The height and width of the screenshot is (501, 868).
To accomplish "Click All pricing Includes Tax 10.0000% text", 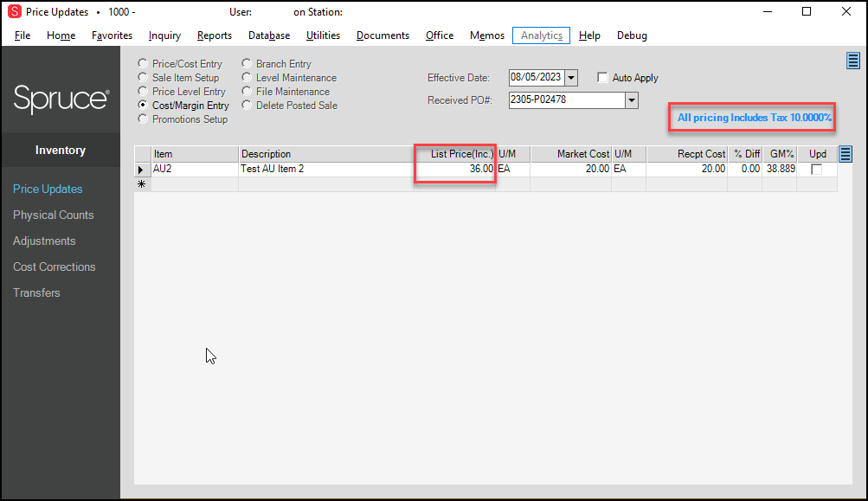I will pos(754,118).
